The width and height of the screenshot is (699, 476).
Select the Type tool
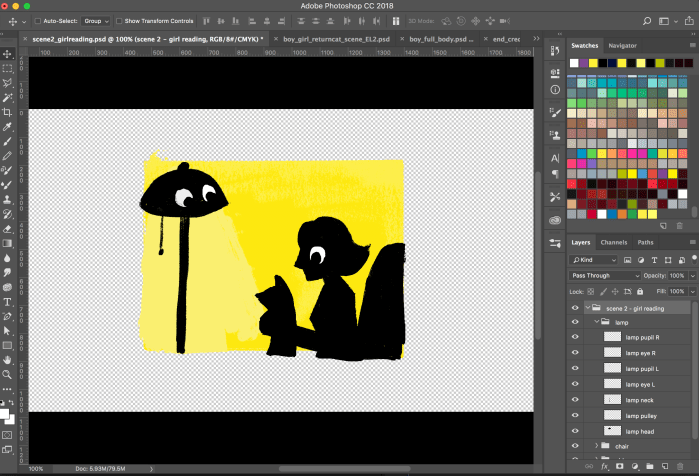[7, 301]
